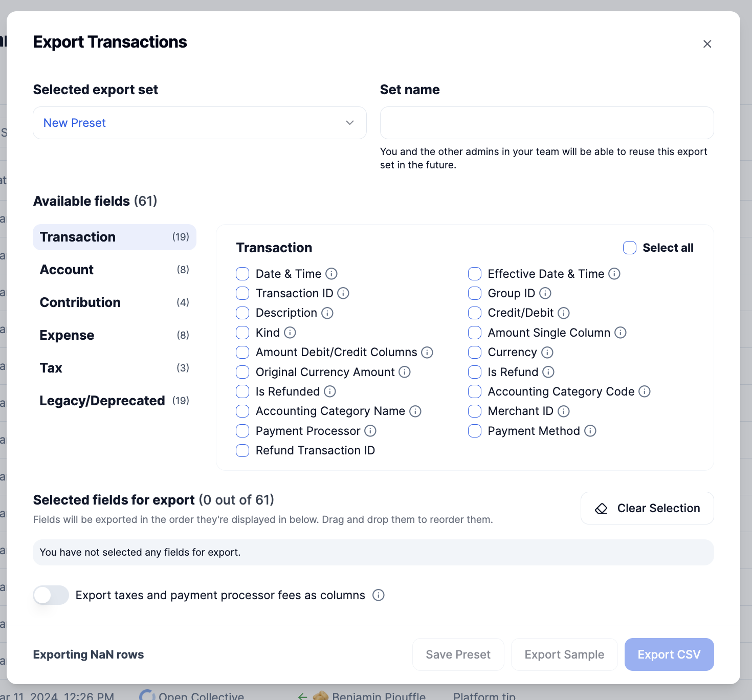
Task: Click info icon beside Transaction ID
Action: pyautogui.click(x=343, y=293)
